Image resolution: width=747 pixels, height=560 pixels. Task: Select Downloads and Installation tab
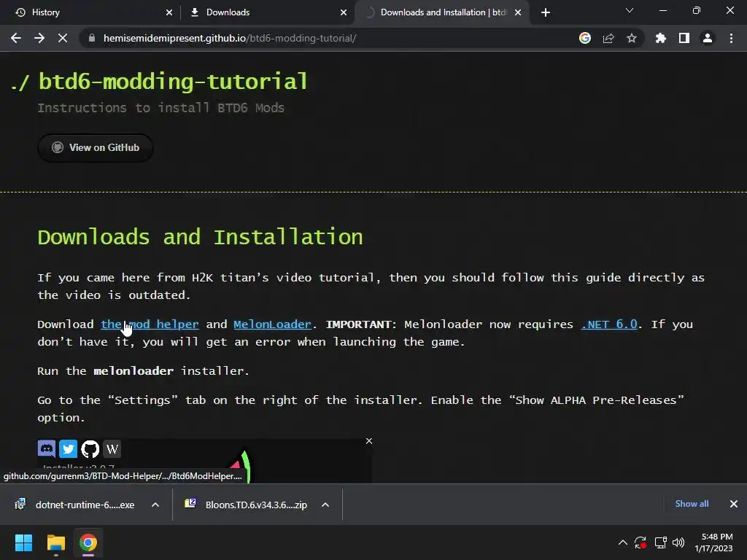(x=441, y=12)
